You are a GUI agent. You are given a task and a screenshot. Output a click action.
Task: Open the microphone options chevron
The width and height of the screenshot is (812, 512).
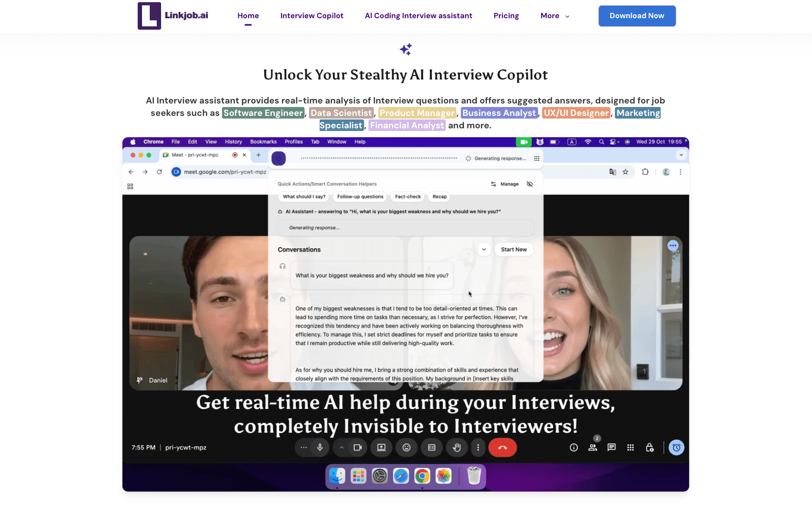click(341, 448)
